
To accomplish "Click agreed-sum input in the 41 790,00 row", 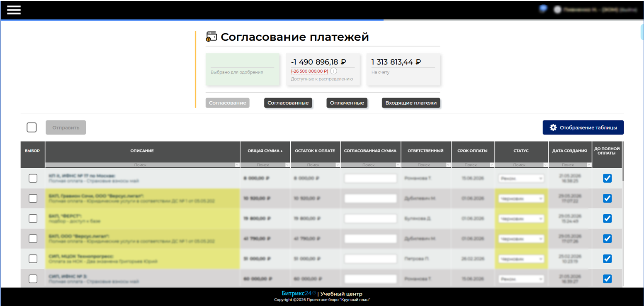I will click(x=371, y=239).
